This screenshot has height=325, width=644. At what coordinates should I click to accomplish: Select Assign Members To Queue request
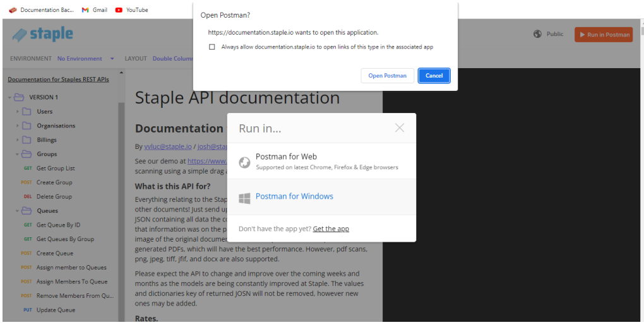72,281
